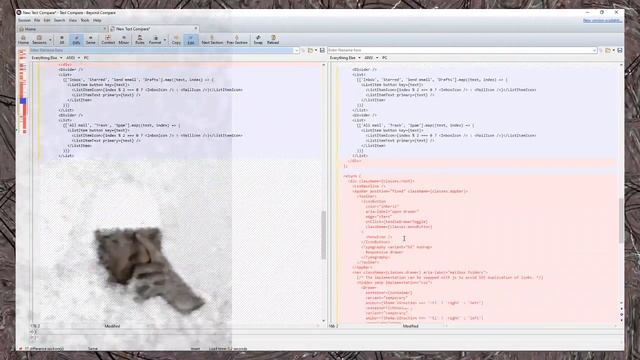
Task: Open the Sessions toolbar button
Action: click(x=39, y=40)
